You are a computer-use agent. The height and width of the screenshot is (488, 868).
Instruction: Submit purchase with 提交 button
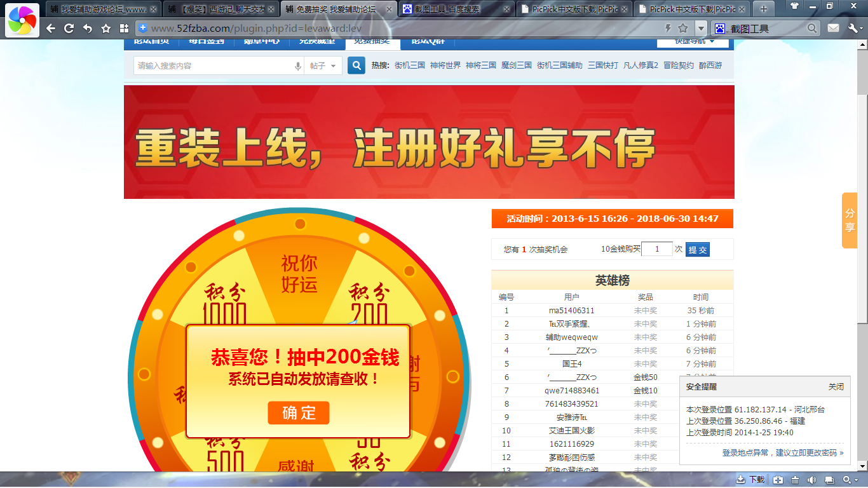(x=698, y=250)
